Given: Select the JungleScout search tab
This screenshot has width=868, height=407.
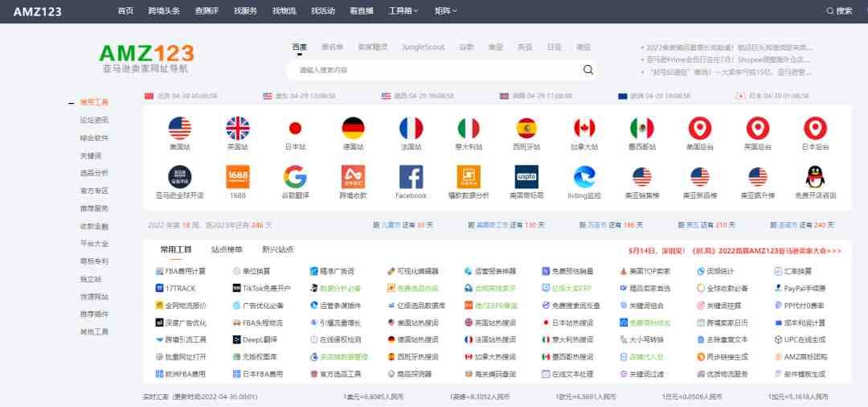Looking at the screenshot, I should pyautogui.click(x=424, y=47).
